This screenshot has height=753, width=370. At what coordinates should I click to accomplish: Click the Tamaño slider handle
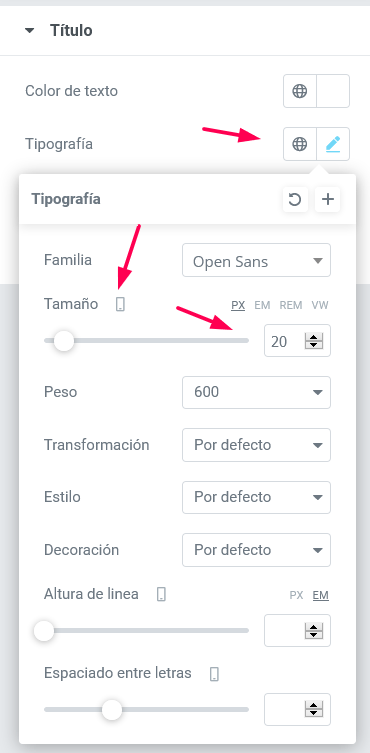click(x=63, y=341)
